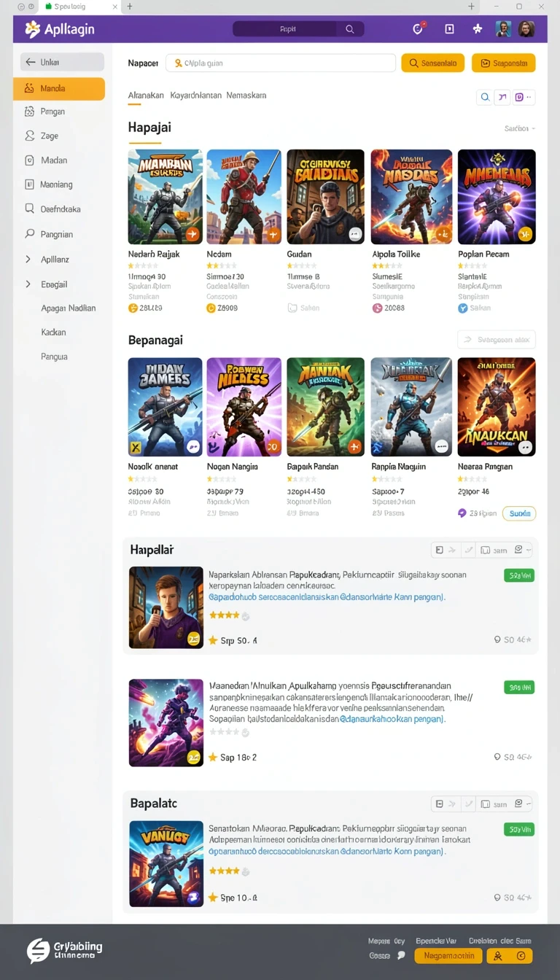The height and width of the screenshot is (980, 560).
Task: Click the Epencler Var footer link
Action: point(436,941)
